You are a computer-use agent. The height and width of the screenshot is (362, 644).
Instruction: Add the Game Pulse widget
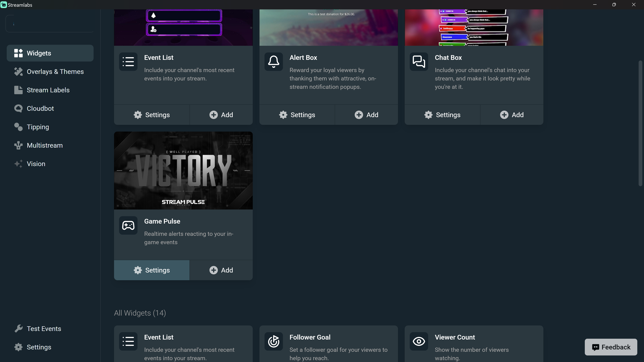pos(221,270)
